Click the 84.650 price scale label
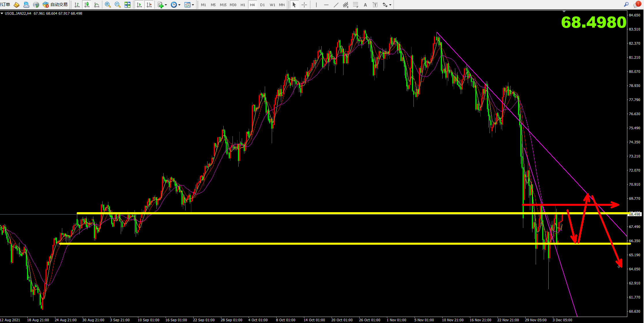The width and height of the screenshot is (644, 323). pyautogui.click(x=634, y=15)
